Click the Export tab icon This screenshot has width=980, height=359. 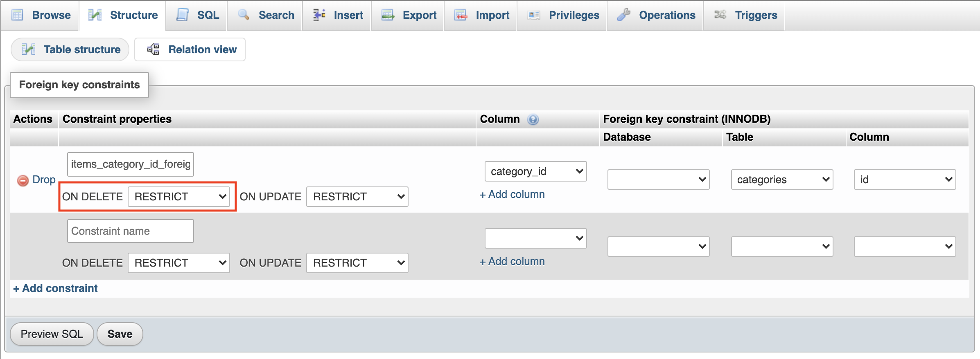coord(388,15)
